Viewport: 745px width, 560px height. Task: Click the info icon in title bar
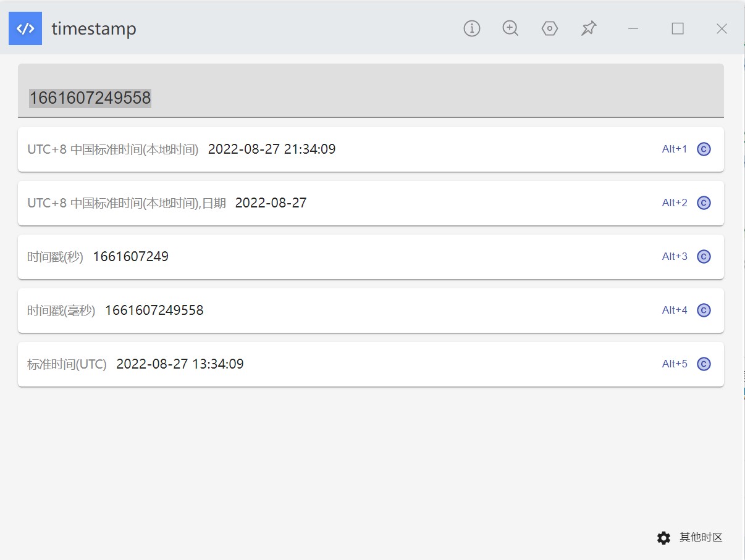click(472, 28)
